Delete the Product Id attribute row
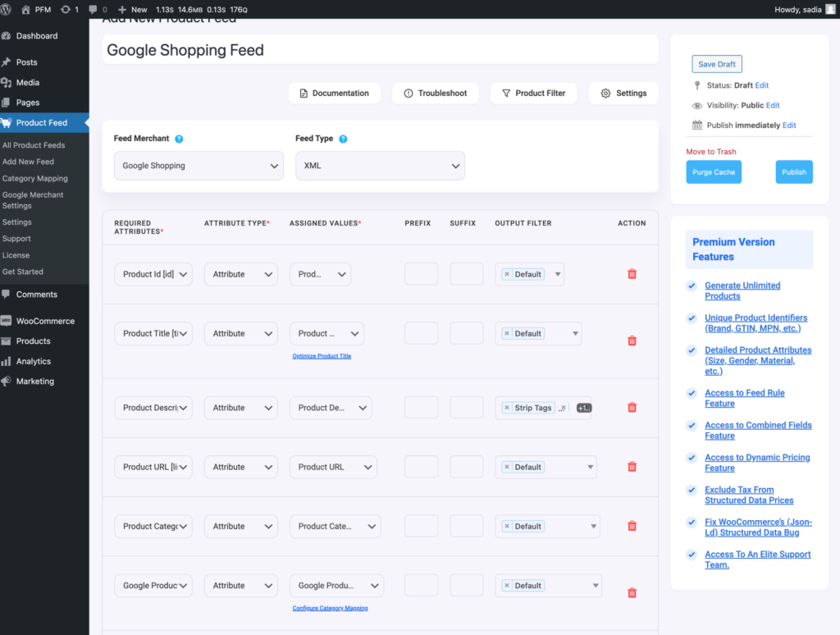This screenshot has width=840, height=635. click(x=632, y=274)
